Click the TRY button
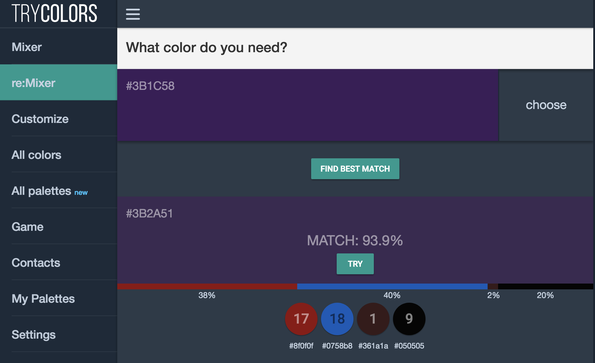595x363 pixels. [355, 264]
